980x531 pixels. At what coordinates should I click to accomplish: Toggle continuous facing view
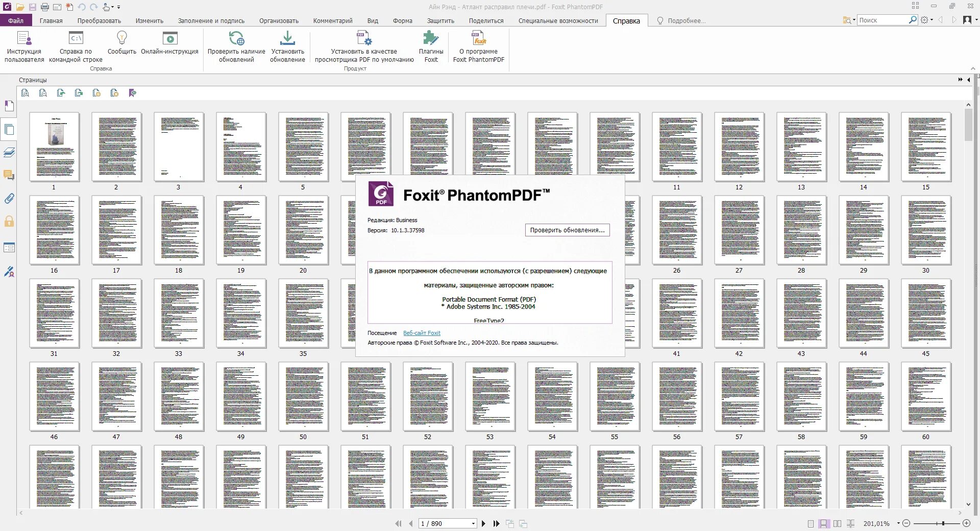850,523
